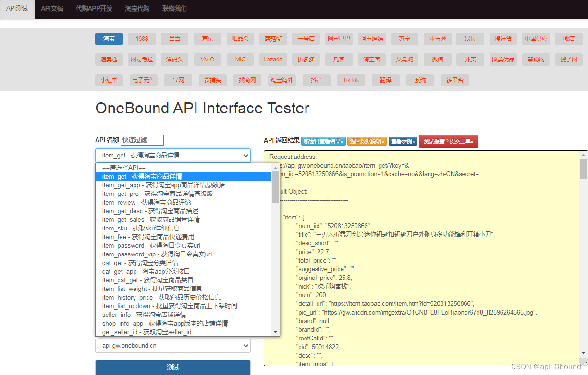Open the item_get API select box

pyautogui.click(x=173, y=155)
